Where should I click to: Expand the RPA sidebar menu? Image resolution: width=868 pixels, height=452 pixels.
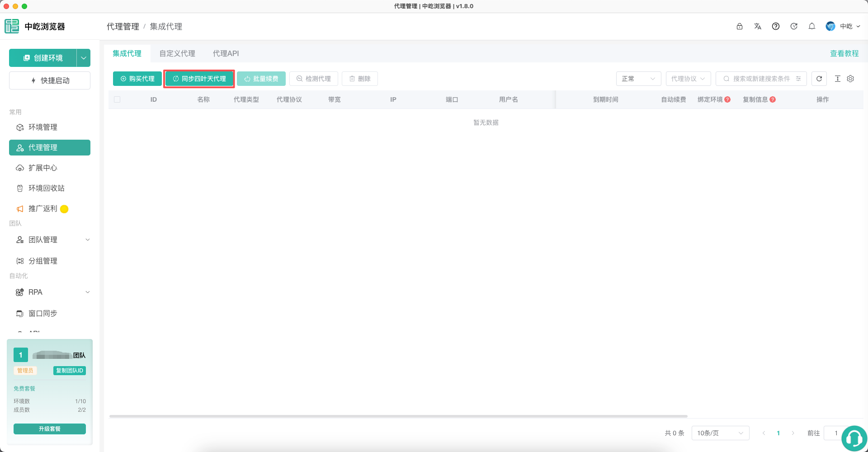50,292
